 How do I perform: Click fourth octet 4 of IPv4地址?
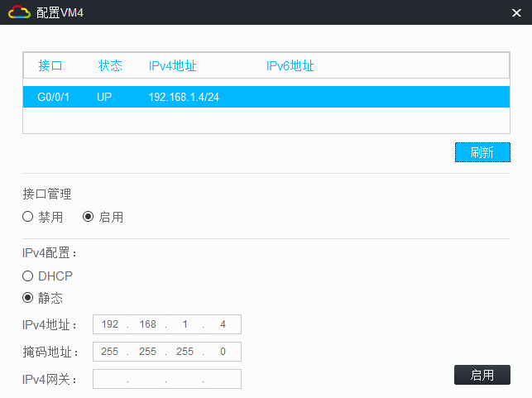223,324
